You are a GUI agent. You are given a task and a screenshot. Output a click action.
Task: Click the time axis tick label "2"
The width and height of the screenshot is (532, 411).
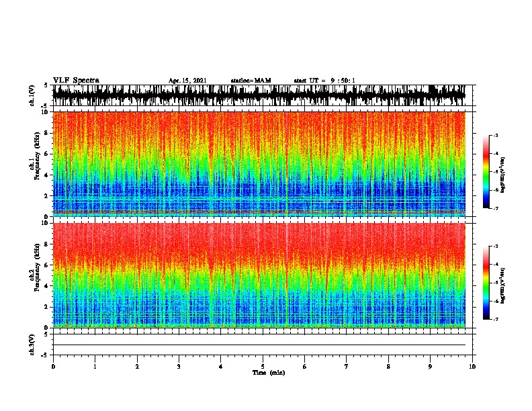coord(137,367)
